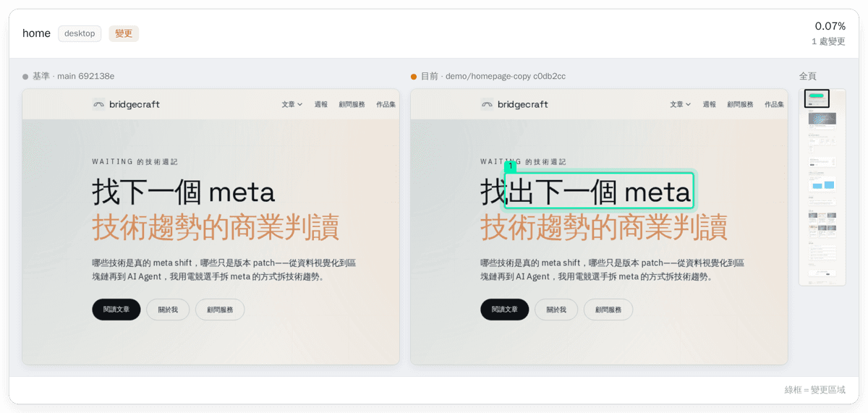Click the 1 處變更 count text
Screen dimensions: 868x413
pos(828,41)
